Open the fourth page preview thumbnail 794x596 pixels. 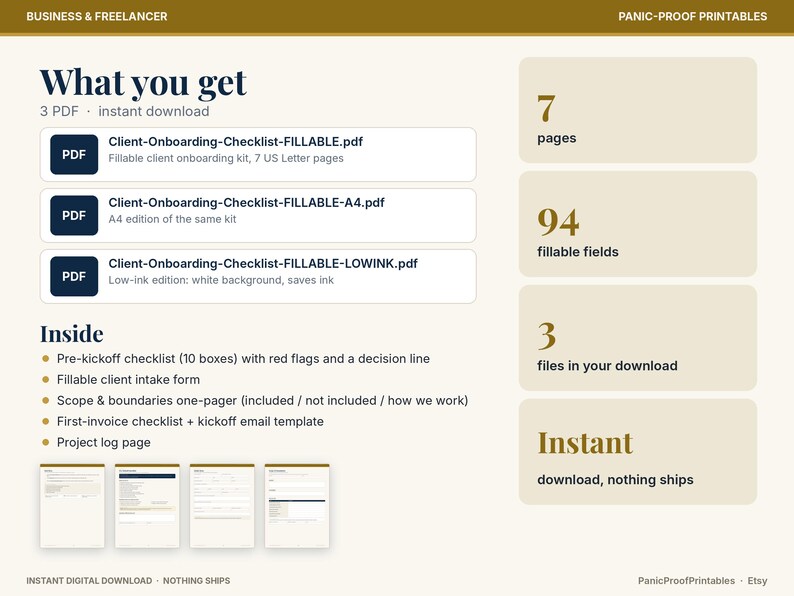point(297,506)
